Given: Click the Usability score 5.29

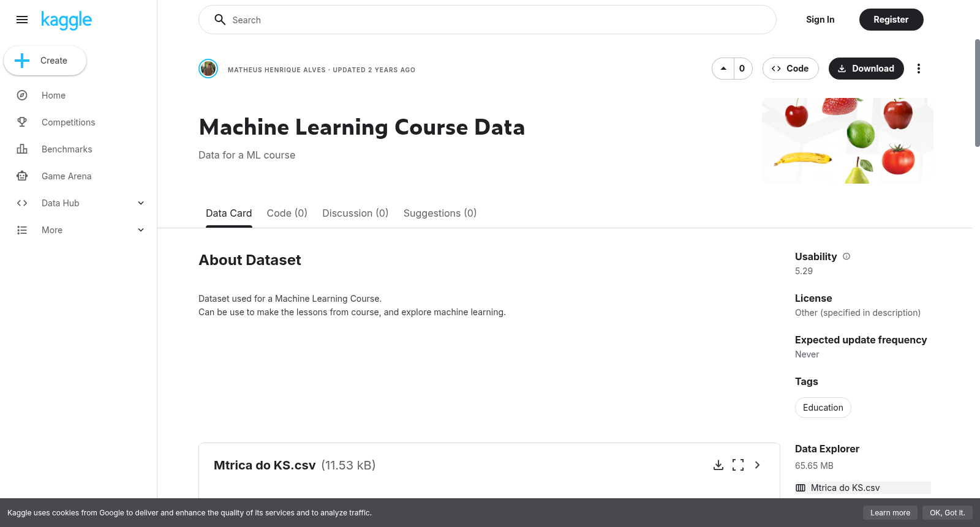Looking at the screenshot, I should (804, 271).
